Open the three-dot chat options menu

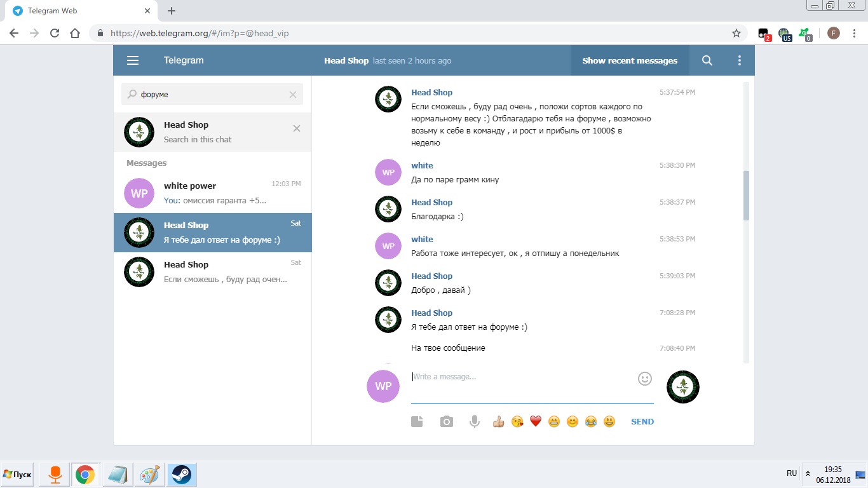point(739,60)
